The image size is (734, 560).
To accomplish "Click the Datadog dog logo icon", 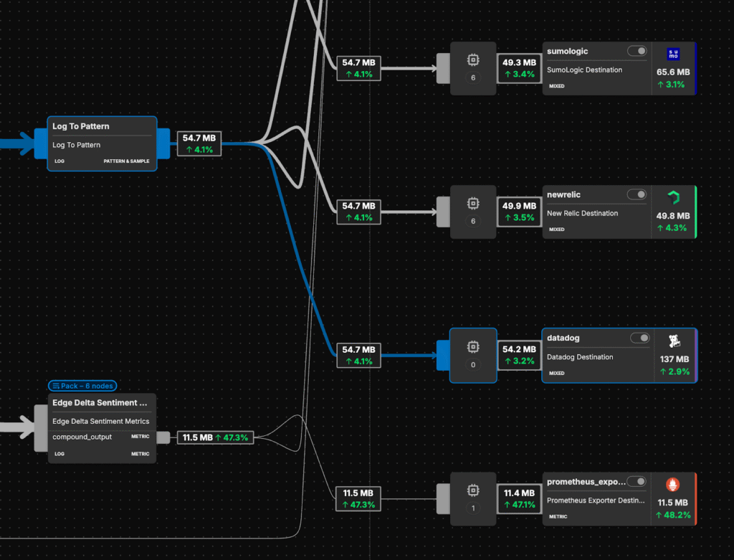I will tap(674, 341).
